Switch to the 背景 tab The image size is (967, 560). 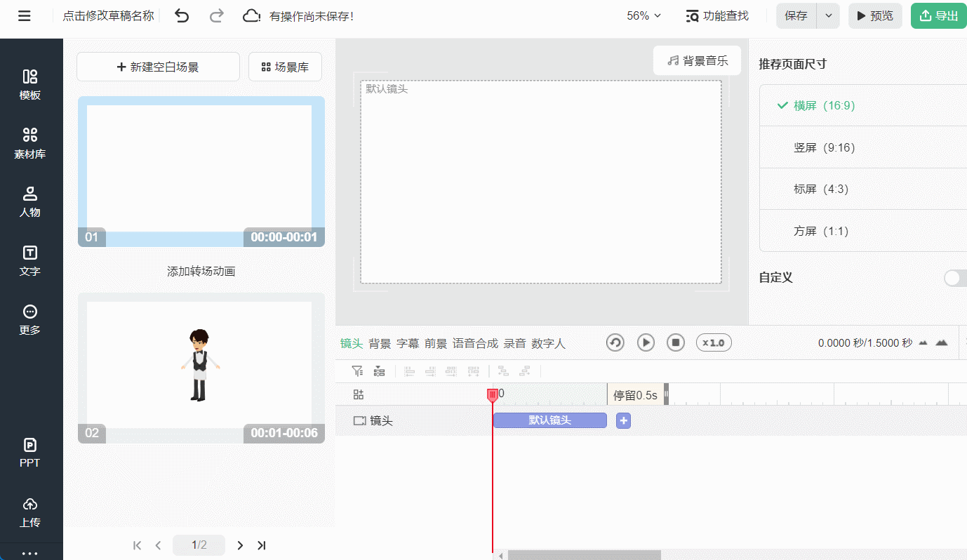[380, 343]
